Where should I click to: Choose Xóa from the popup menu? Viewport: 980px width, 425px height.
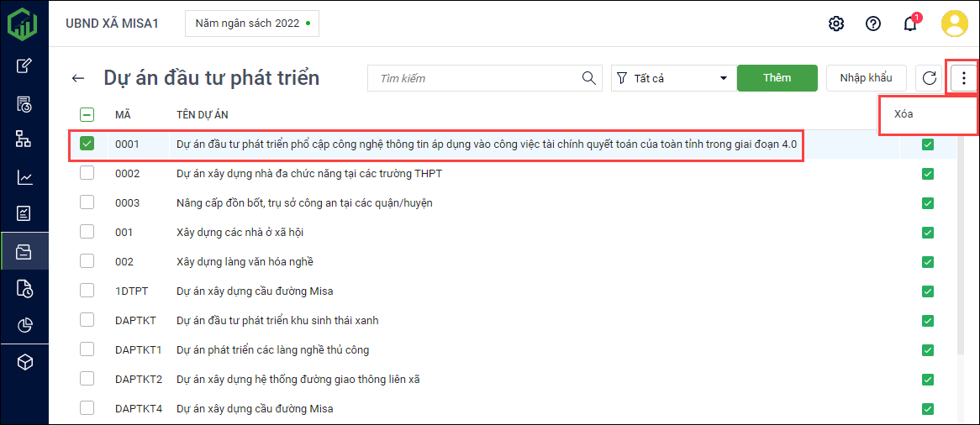point(904,114)
